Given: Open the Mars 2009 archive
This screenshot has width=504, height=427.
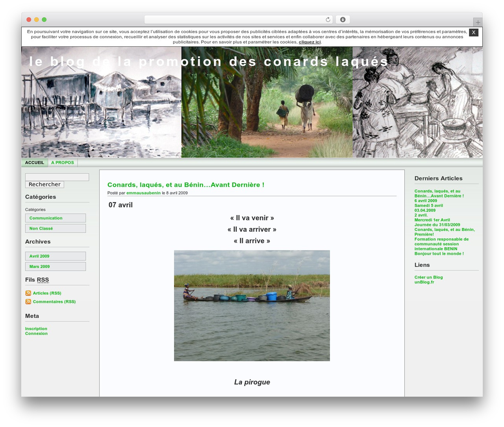Looking at the screenshot, I should [56, 267].
